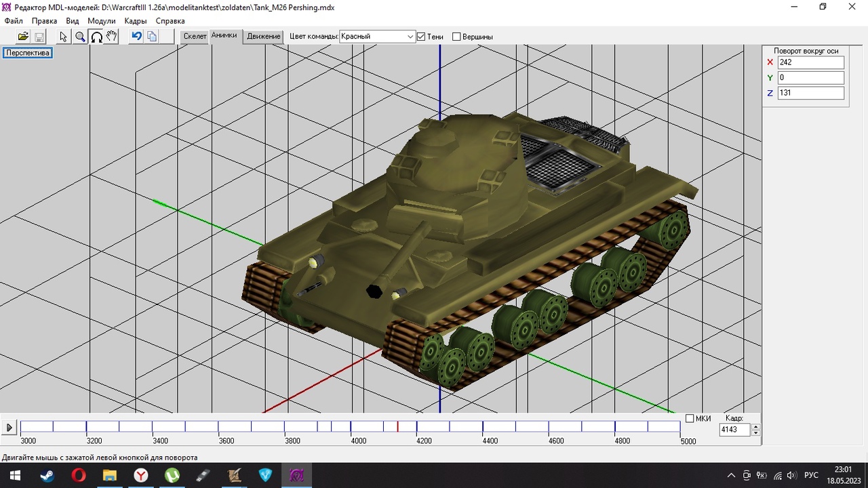Viewport: 868px width, 488px height.
Task: Click the РУС language indicator
Action: click(811, 475)
